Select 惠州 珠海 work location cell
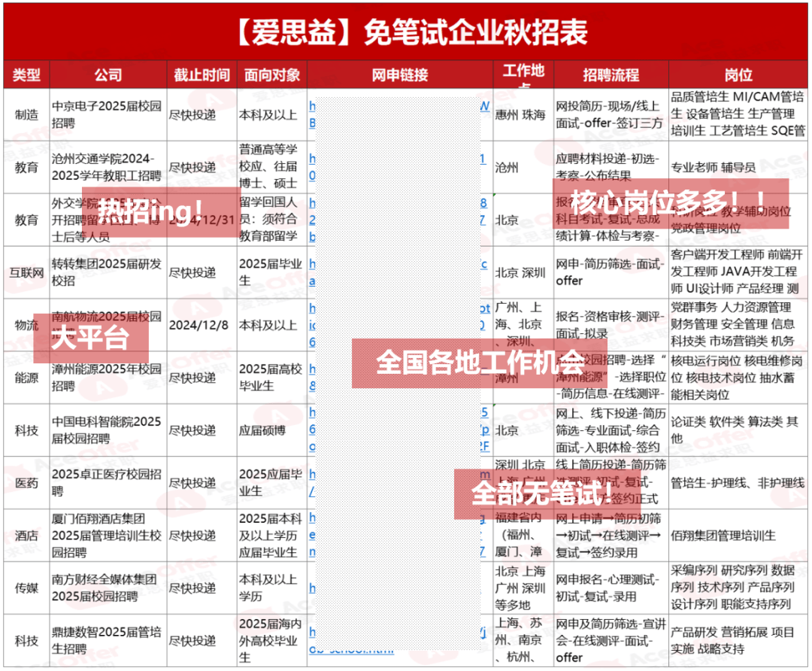 (x=523, y=114)
